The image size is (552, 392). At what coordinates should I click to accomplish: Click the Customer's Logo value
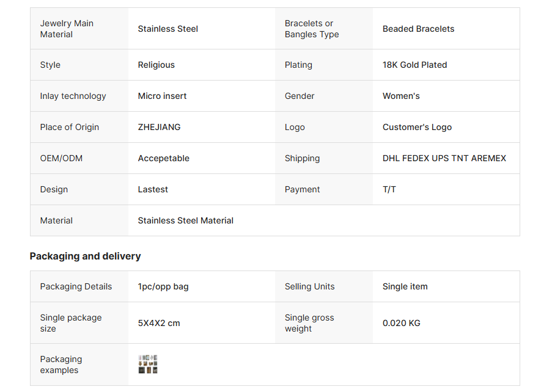417,127
